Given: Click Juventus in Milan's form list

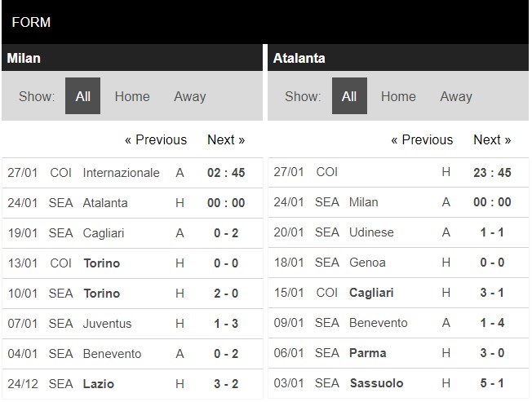Looking at the screenshot, I should pyautogui.click(x=107, y=324).
